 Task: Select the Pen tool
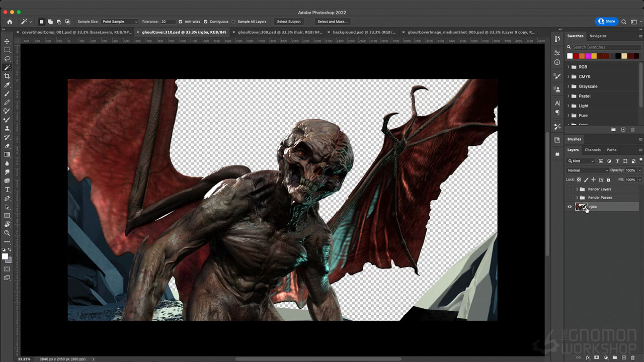(7, 198)
